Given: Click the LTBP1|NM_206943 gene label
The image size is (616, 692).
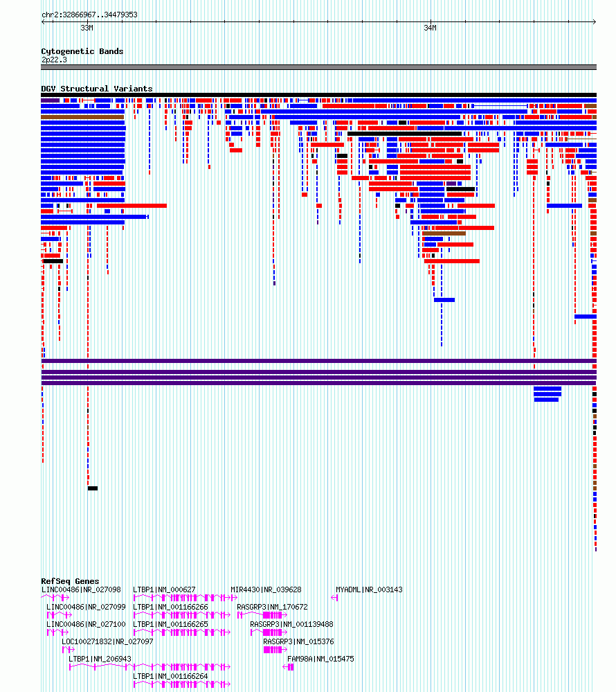Looking at the screenshot, I should 100,659.
